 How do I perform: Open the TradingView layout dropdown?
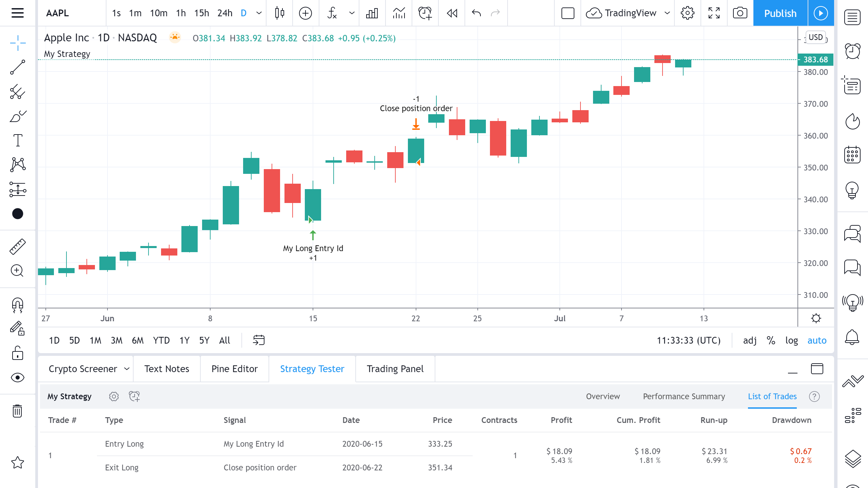667,13
